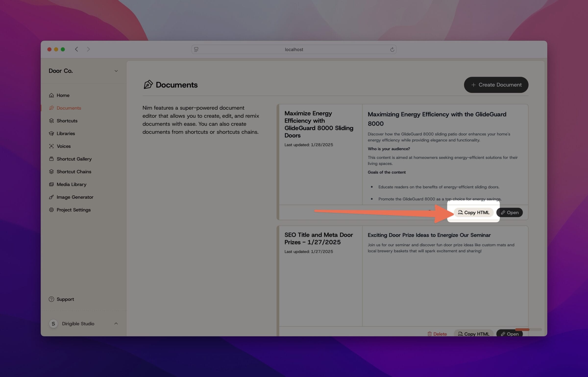Viewport: 588px width, 377px height.
Task: Click the Shortcut Chains menu item
Action: pos(74,171)
